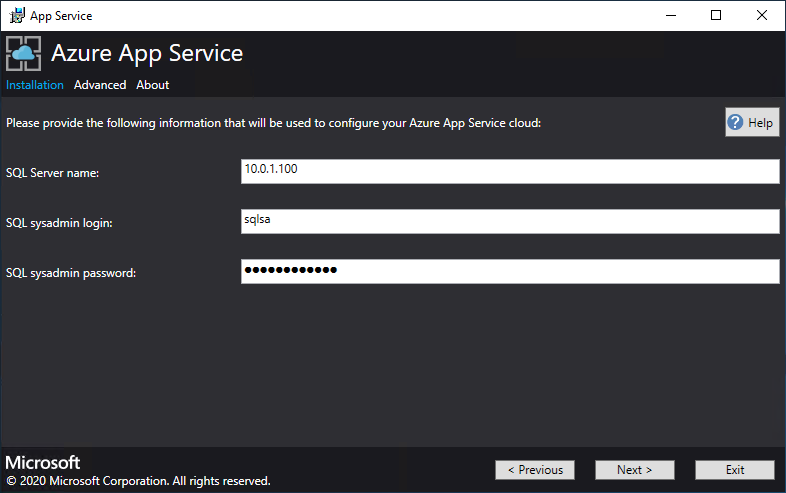Maximize the App Service window
Image resolution: width=786 pixels, height=493 pixels.
[716, 15]
